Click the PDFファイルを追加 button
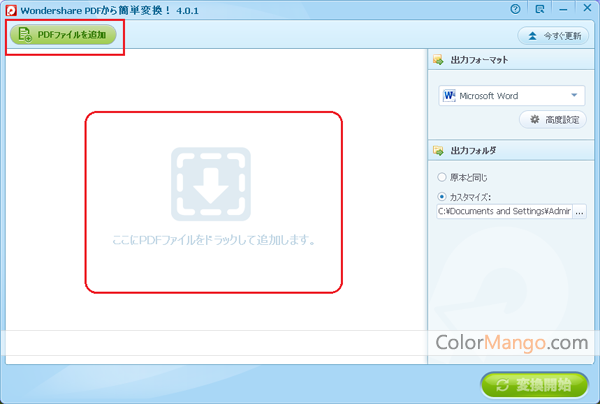This screenshot has width=600, height=404. pos(63,35)
